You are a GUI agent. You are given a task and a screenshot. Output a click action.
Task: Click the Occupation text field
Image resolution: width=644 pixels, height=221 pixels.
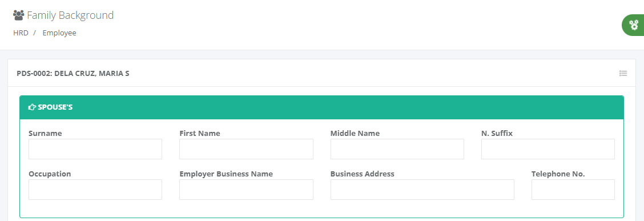95,190
